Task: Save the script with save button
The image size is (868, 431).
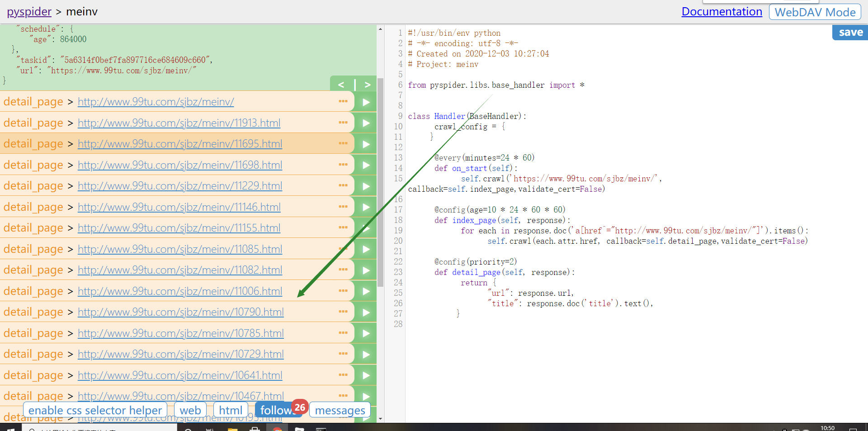Action: (850, 32)
